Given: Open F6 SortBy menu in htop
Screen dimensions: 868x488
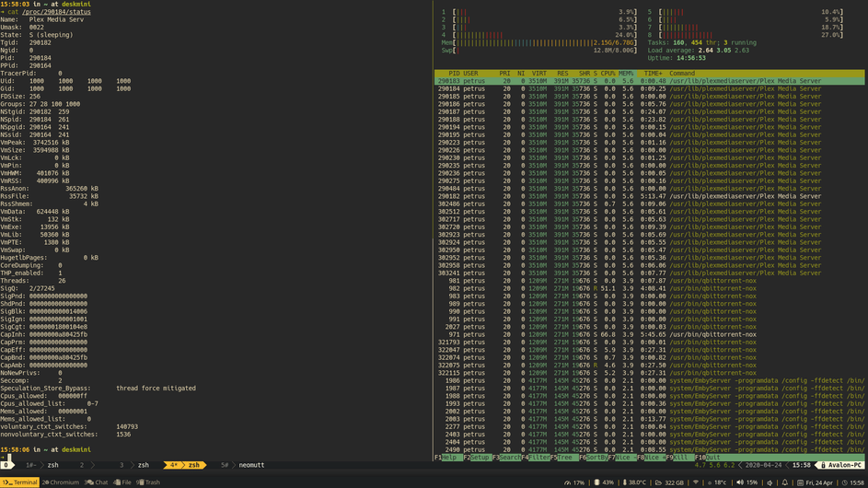Looking at the screenshot, I should [593, 458].
